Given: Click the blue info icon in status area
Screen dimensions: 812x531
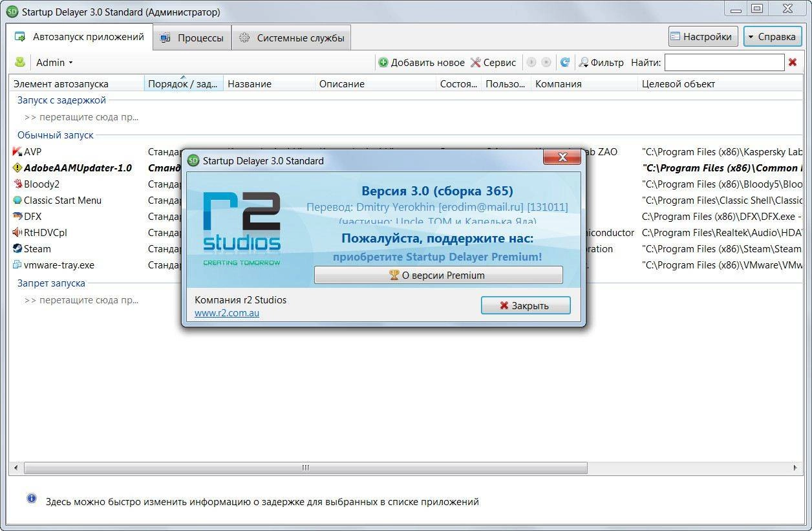Looking at the screenshot, I should pos(32,499).
